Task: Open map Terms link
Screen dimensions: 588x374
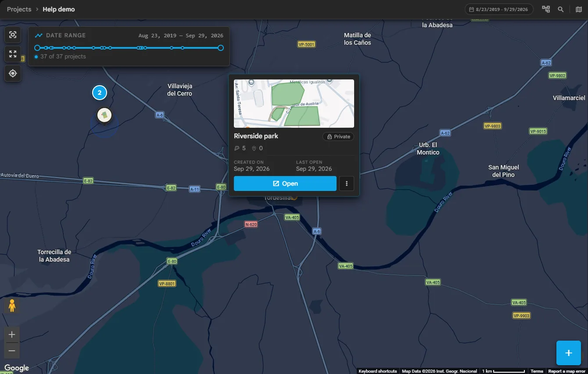Action: click(537, 371)
